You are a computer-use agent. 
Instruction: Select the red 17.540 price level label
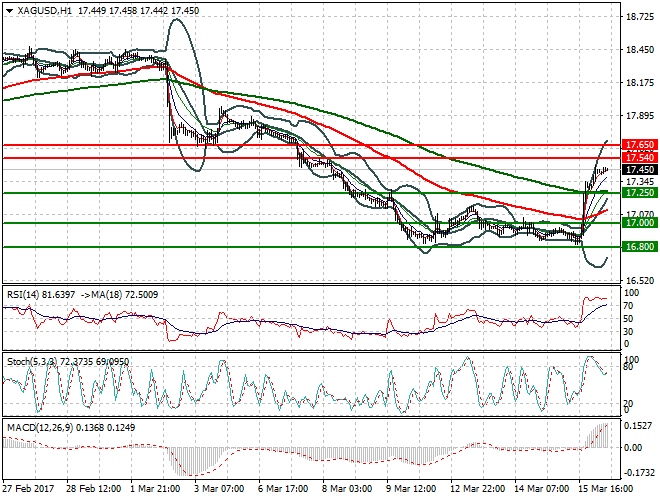(637, 158)
